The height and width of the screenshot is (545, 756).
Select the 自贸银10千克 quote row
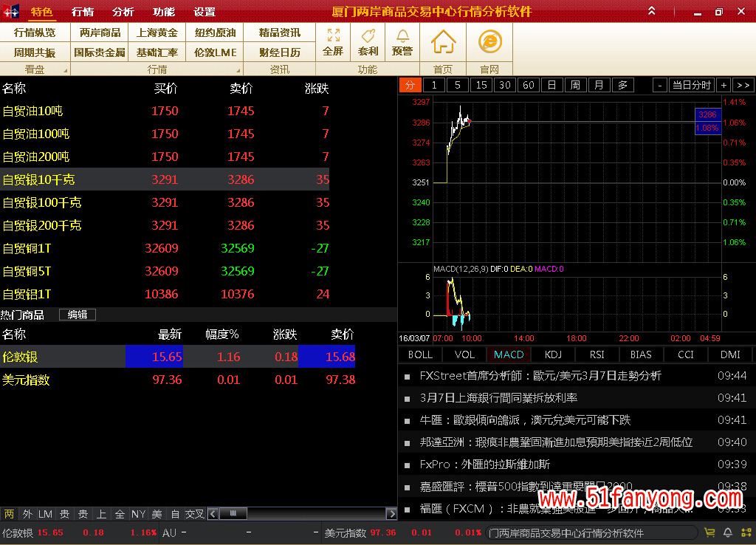(x=165, y=179)
